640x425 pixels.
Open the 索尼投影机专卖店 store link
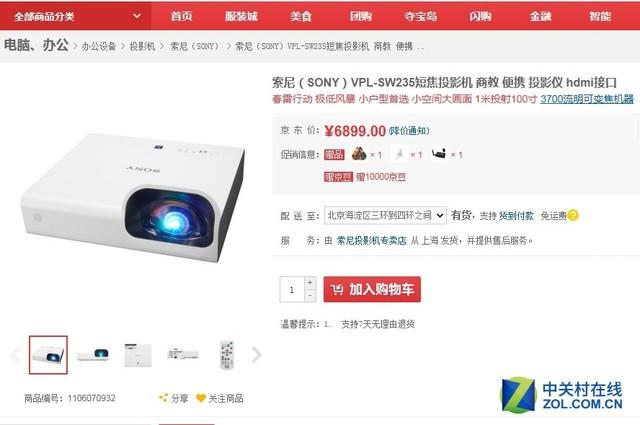(x=371, y=240)
